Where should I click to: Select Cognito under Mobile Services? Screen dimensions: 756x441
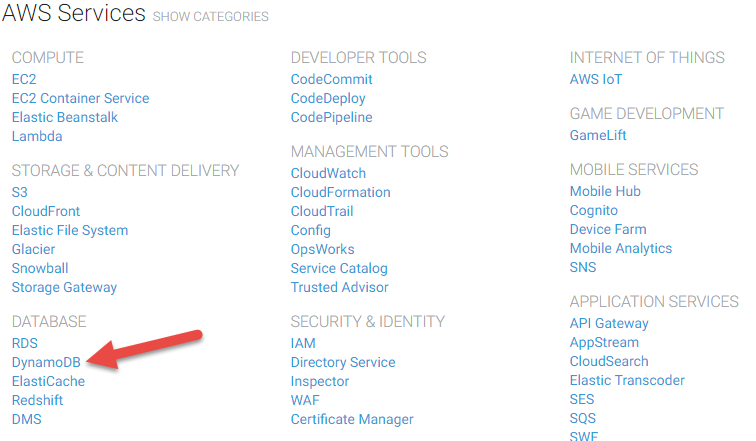594,210
